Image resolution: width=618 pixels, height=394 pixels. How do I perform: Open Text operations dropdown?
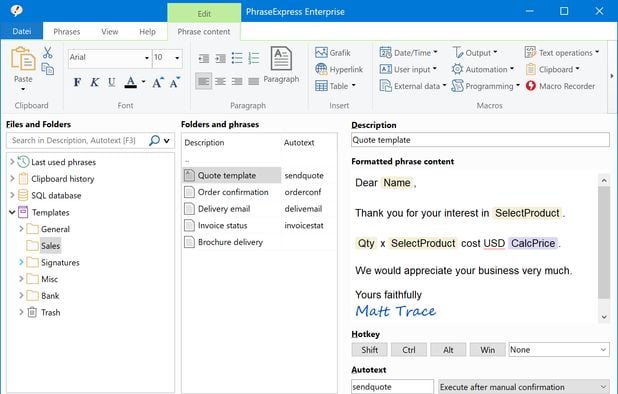597,52
